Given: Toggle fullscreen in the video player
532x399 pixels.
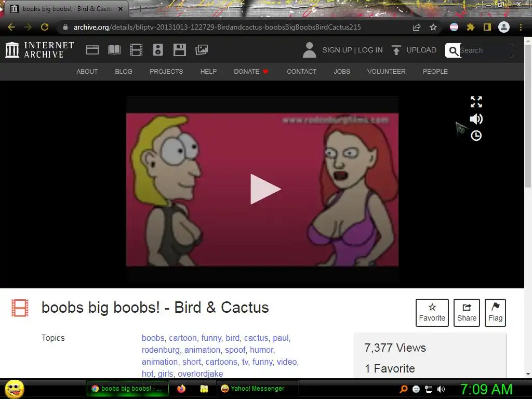Looking at the screenshot, I should 476,102.
